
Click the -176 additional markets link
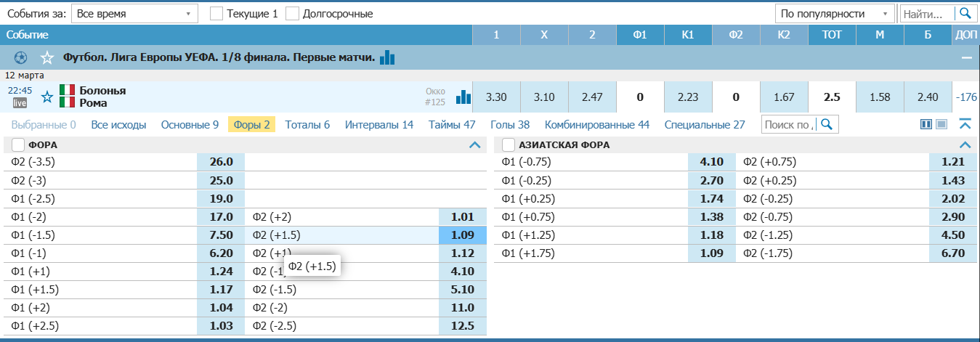tap(966, 97)
